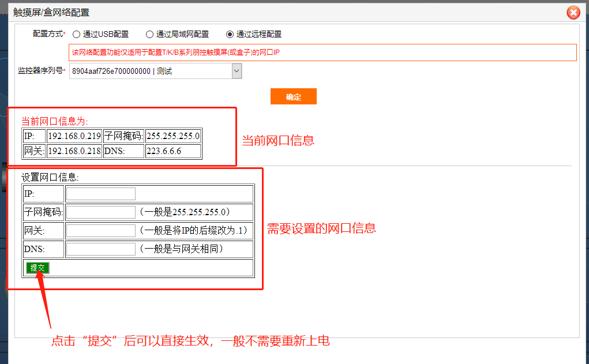This screenshot has width=589, height=364.
Task: Select the 通过远程配置 radio button
Action: point(230,35)
